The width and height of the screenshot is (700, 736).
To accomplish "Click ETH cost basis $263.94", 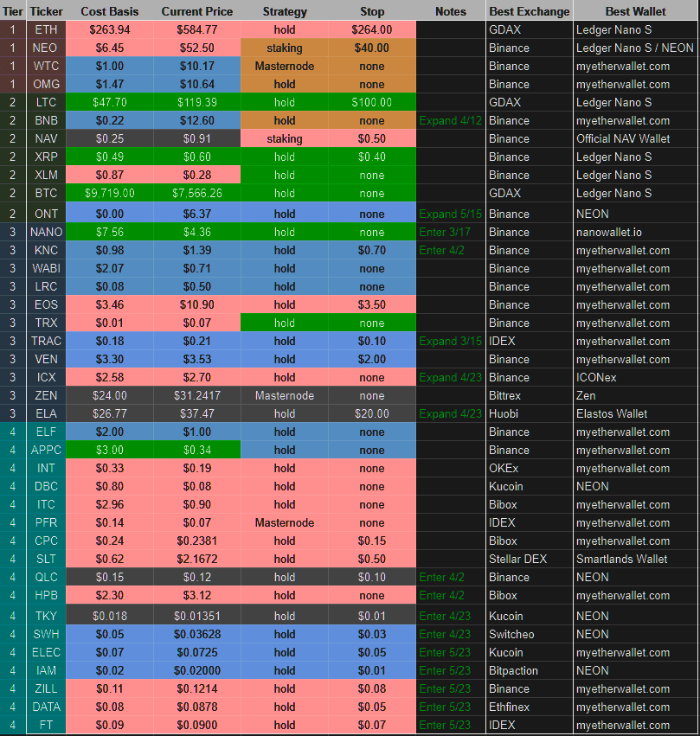I will 109,29.
